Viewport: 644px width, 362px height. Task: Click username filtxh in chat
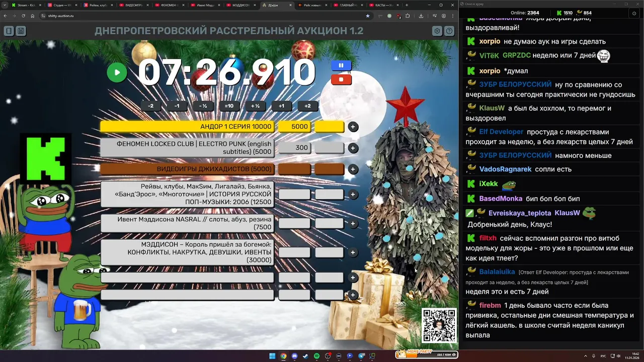pos(488,238)
